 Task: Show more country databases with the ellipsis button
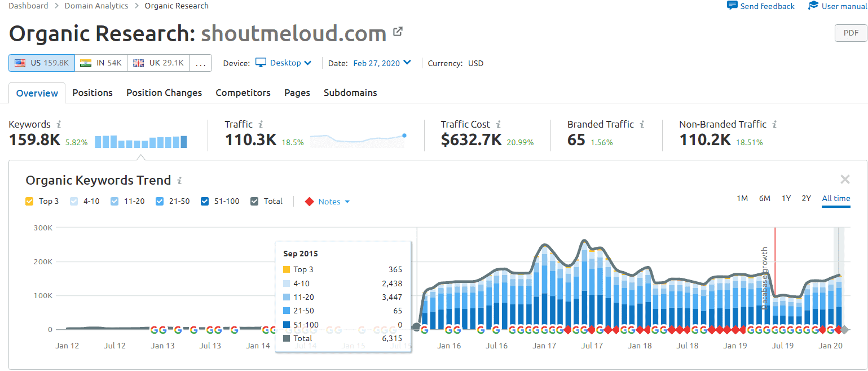coord(200,63)
